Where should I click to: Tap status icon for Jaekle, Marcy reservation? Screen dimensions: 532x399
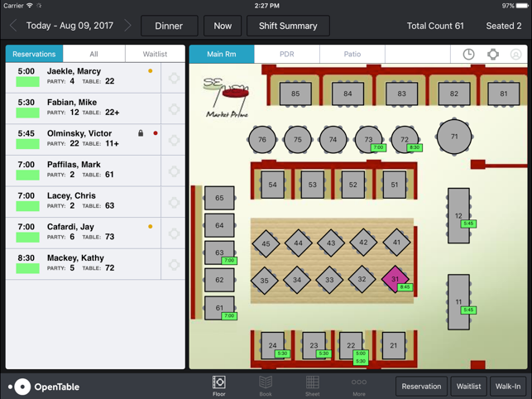pyautogui.click(x=174, y=78)
